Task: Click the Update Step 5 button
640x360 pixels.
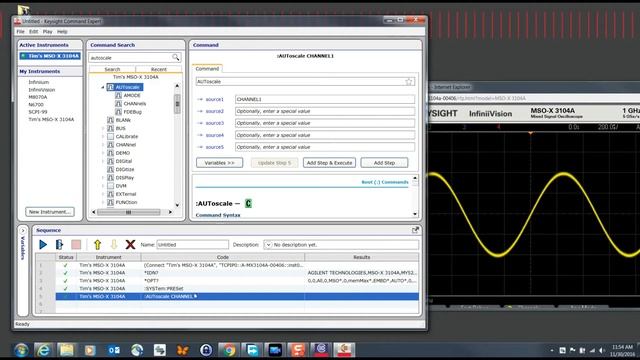Action: (274, 163)
